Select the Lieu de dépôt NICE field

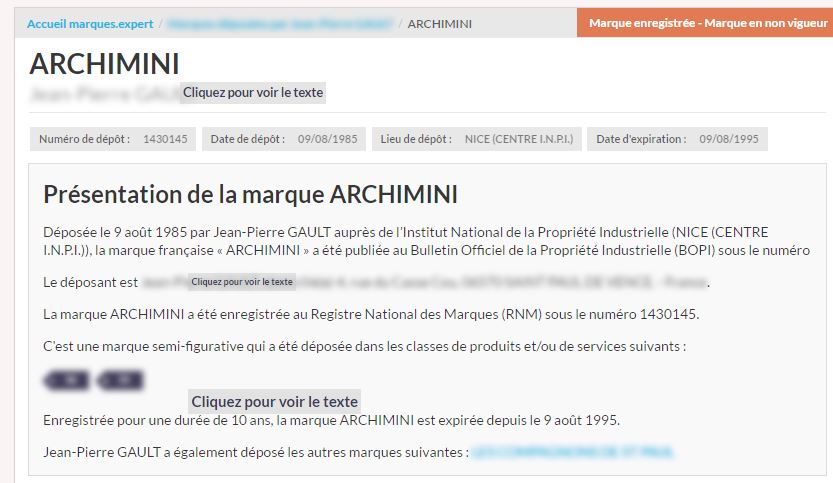point(477,139)
